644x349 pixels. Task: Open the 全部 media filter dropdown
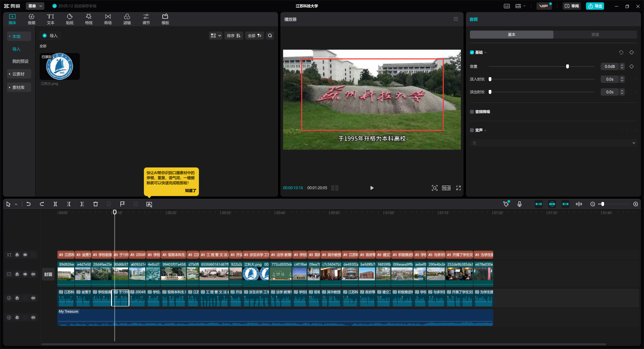point(255,36)
